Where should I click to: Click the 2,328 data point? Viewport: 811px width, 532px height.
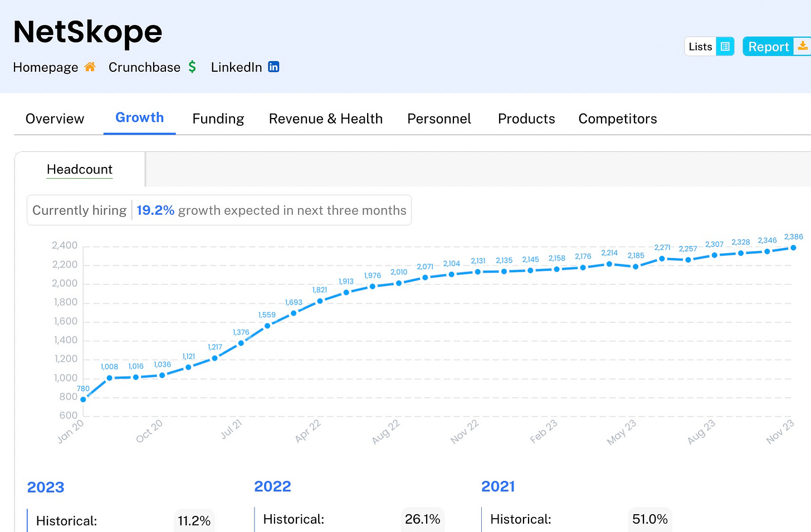coord(741,253)
